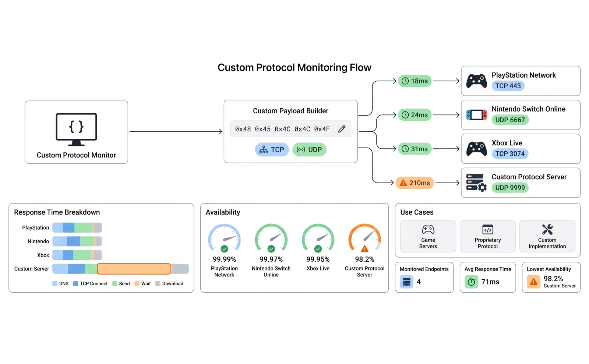Click the orange Custom Protocol Server gauge

click(365, 238)
